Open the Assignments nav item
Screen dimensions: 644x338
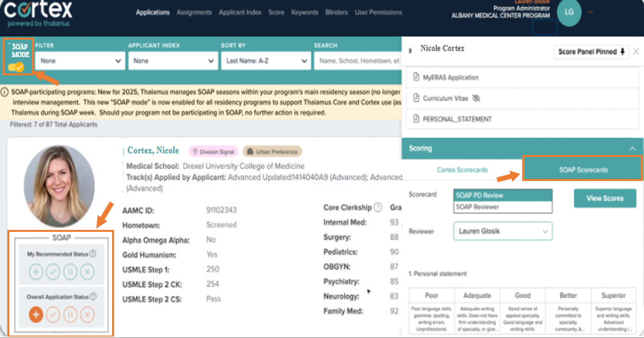194,12
